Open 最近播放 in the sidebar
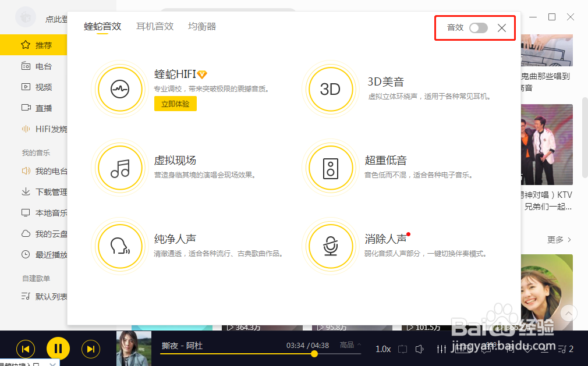 click(34, 255)
